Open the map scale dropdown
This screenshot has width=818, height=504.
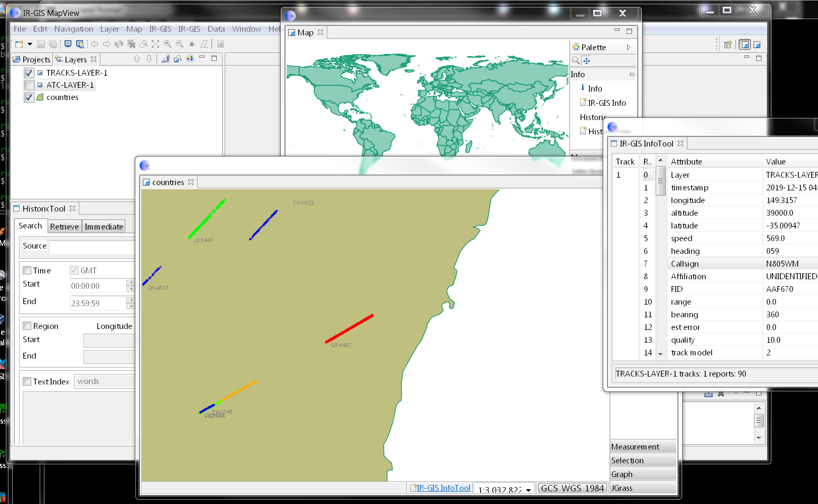click(x=528, y=490)
